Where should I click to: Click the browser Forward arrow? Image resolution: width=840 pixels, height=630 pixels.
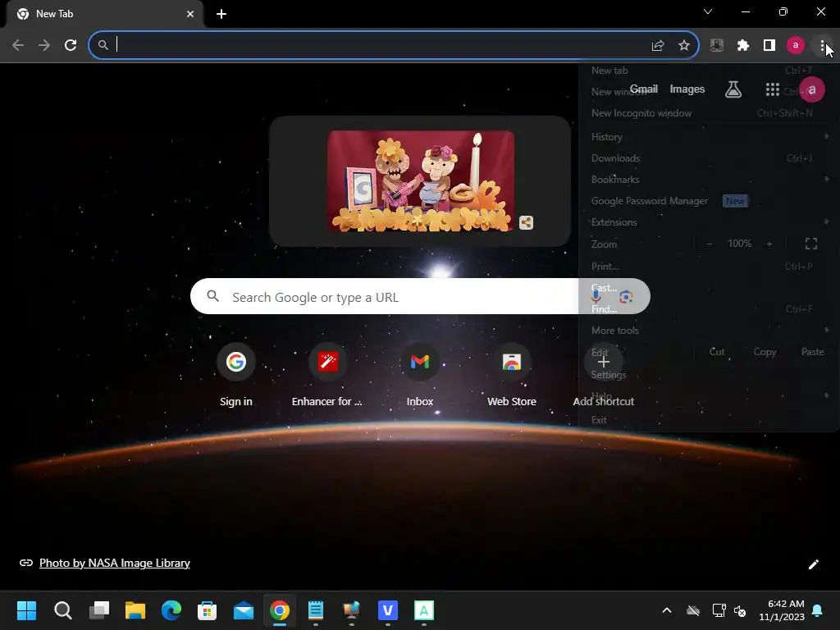click(44, 45)
